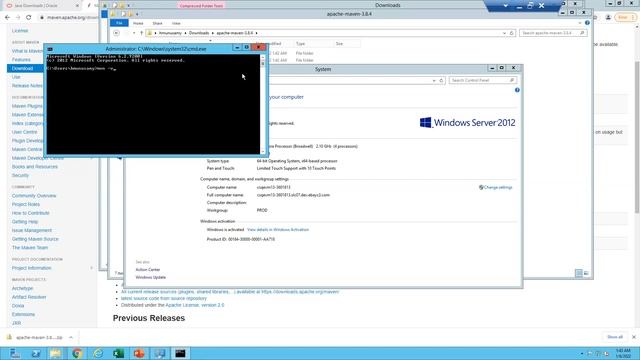
Task: Open View details in Windows Activation
Action: click(x=278, y=230)
